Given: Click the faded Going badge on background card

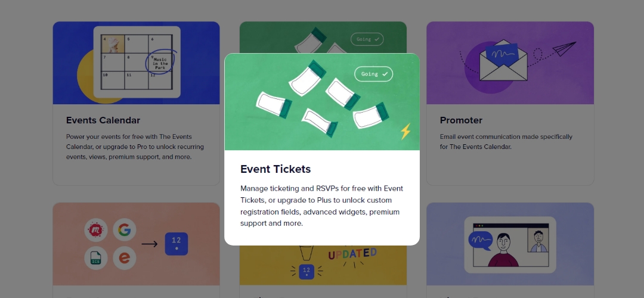Looking at the screenshot, I should 367,39.
